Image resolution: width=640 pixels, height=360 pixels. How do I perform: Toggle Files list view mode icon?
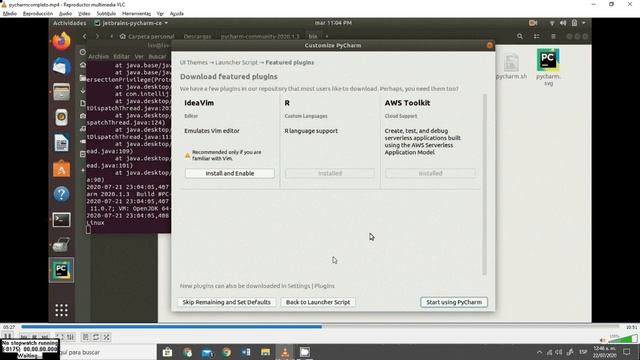pos(536,36)
